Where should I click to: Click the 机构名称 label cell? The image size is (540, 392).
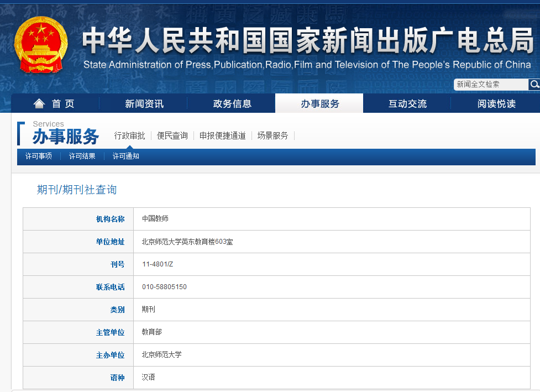(78, 219)
